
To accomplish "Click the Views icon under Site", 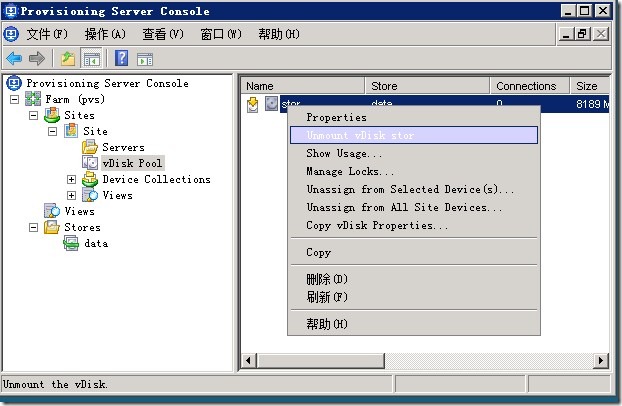I will pos(90,195).
